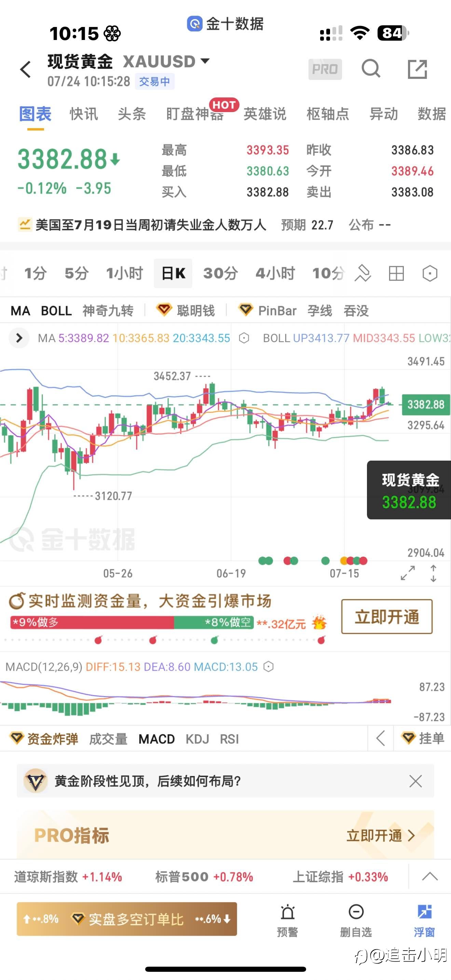
Task: Expand chart to fullscreen diagonal arrows
Action: coord(408,573)
